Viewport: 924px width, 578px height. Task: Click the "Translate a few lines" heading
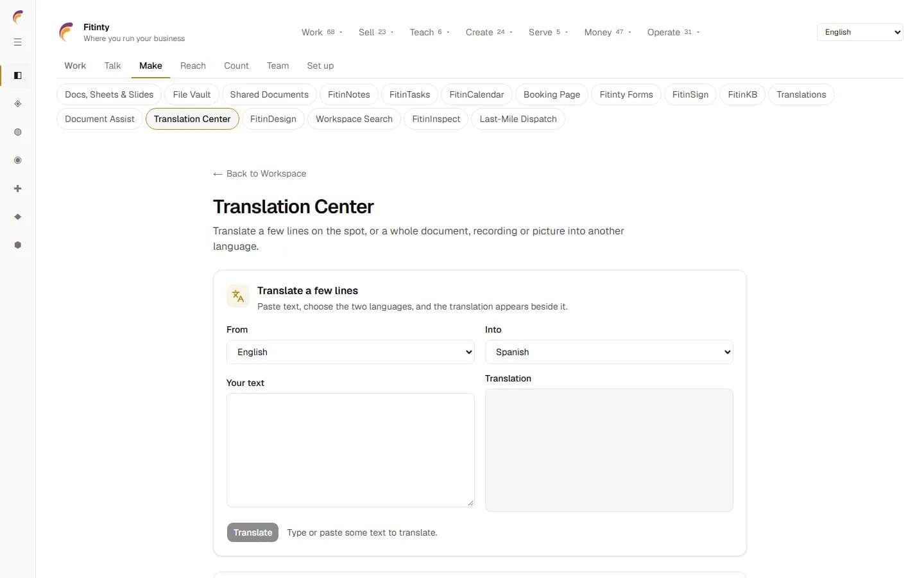point(308,291)
